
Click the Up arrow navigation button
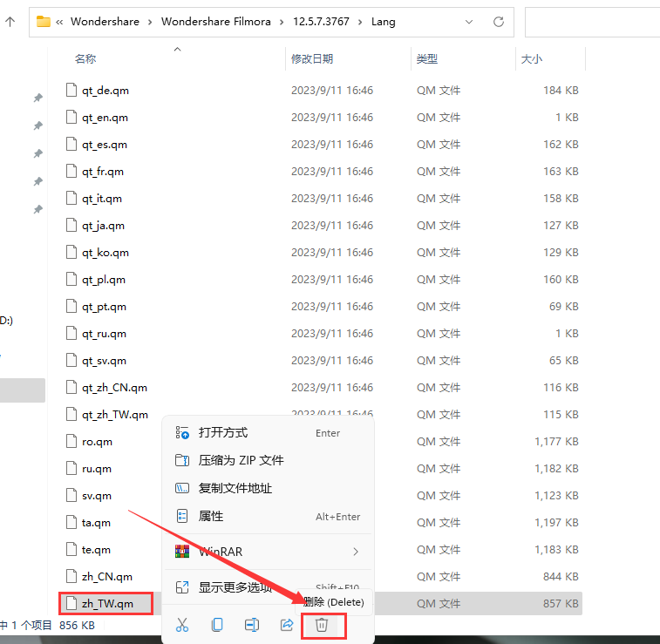coord(10,22)
